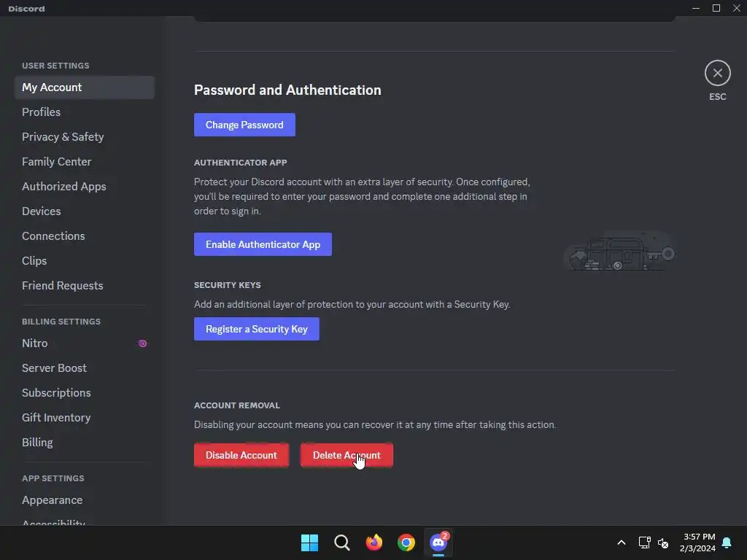Viewport: 747px width, 560px height.
Task: Click the network tray icon
Action: tap(644, 542)
